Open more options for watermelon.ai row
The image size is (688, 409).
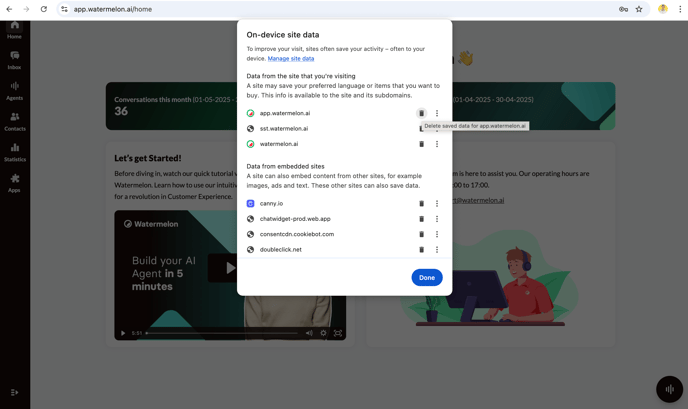(437, 144)
